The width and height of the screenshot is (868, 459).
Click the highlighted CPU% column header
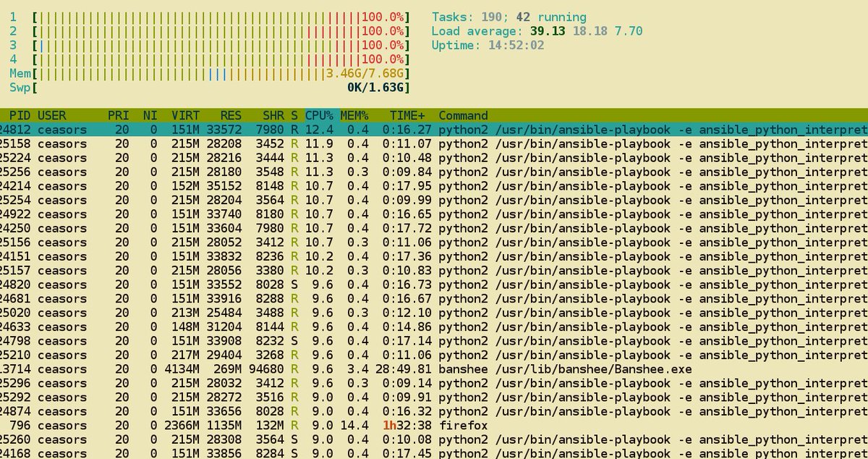(319, 115)
